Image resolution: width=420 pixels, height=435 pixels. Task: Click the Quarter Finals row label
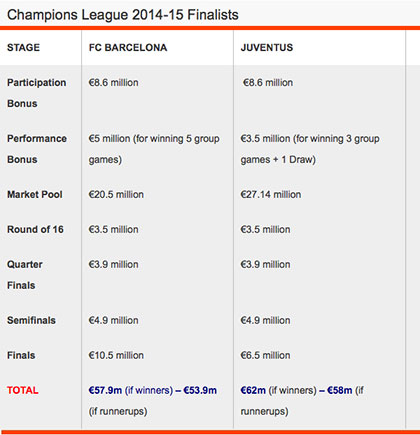click(x=25, y=275)
